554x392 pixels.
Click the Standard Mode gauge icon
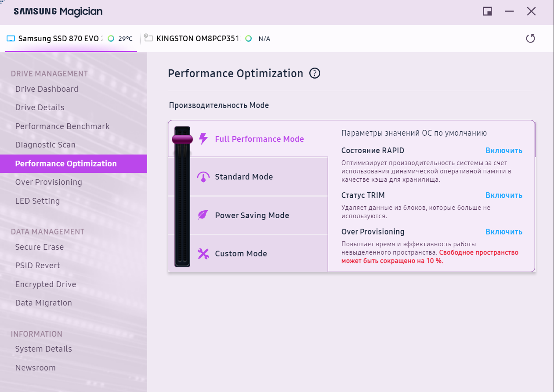pos(203,177)
